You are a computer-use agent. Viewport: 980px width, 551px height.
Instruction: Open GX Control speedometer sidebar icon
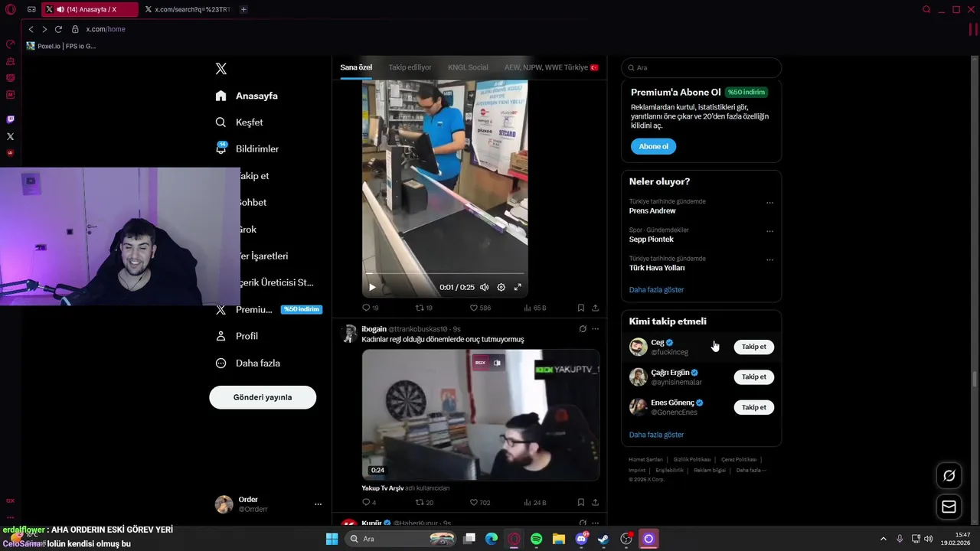click(10, 44)
